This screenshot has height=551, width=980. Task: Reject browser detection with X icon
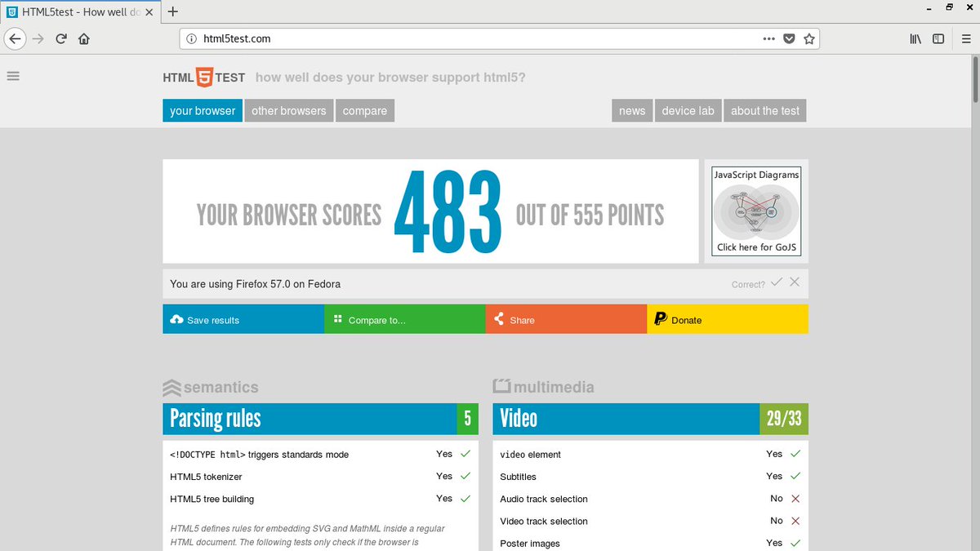[x=795, y=282]
